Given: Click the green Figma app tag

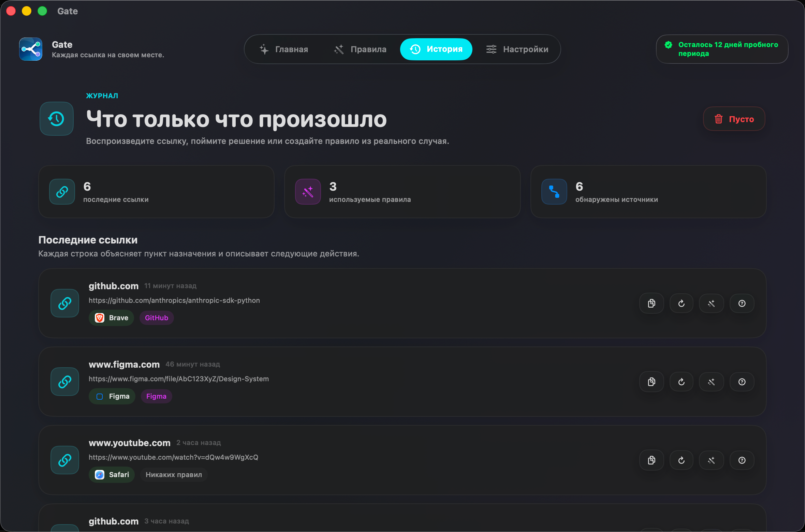Looking at the screenshot, I should coord(112,396).
